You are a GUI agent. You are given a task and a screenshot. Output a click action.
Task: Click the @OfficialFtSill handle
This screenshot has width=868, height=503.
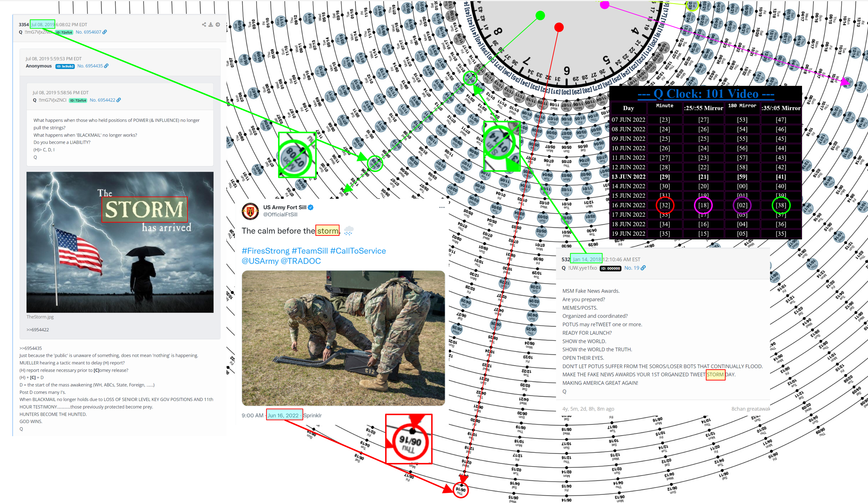pyautogui.click(x=280, y=215)
